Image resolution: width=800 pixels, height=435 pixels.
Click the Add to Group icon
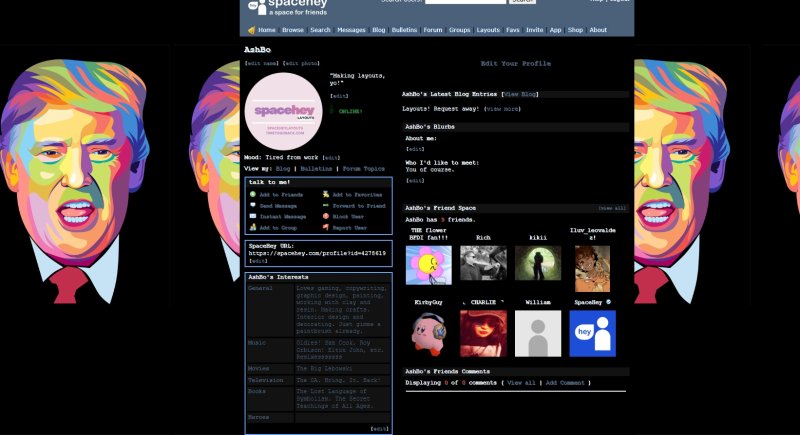tap(253, 228)
